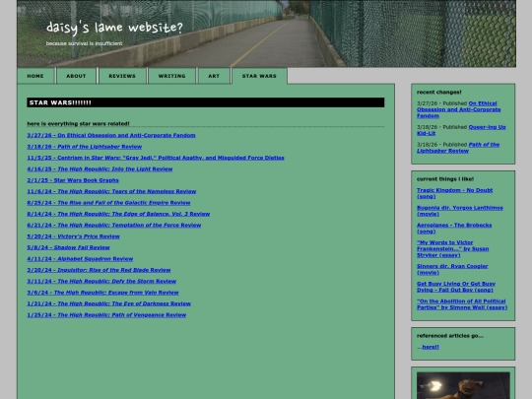This screenshot has width=532, height=399.
Task: Open Sinners dir. Ryan Coogler movie link
Action: (x=452, y=269)
